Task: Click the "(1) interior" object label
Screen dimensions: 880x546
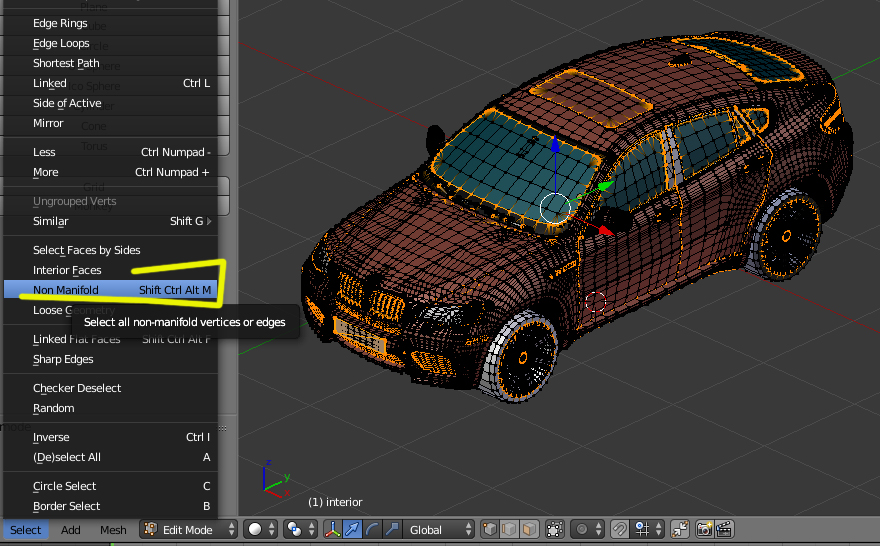Action: [x=335, y=502]
